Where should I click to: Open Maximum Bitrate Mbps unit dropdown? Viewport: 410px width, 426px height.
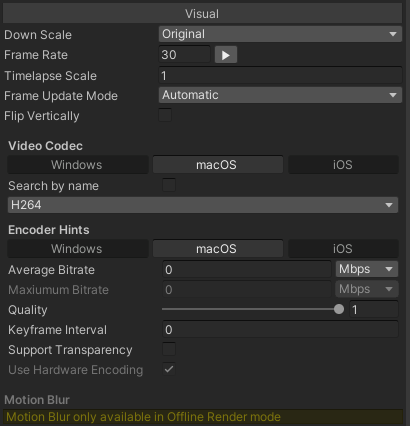click(x=367, y=289)
